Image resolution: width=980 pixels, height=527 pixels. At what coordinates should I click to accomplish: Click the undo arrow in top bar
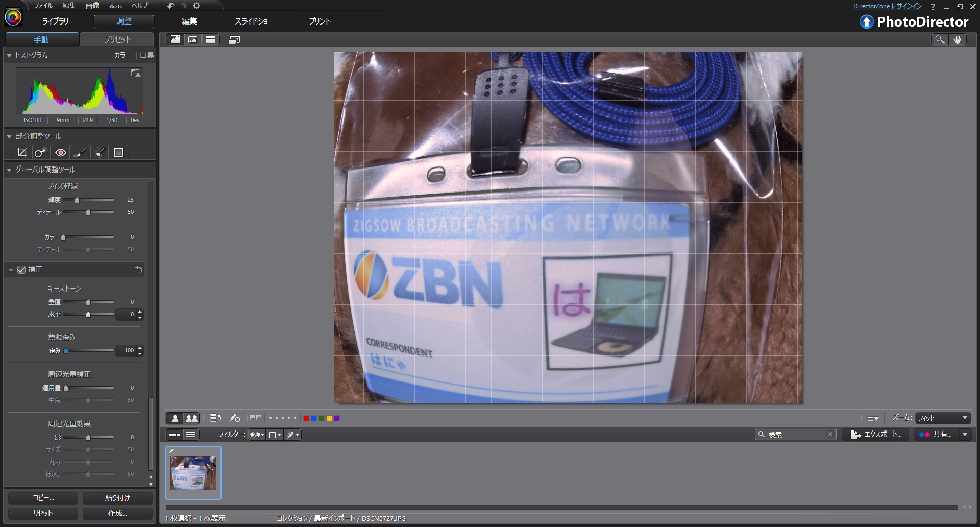[171, 6]
